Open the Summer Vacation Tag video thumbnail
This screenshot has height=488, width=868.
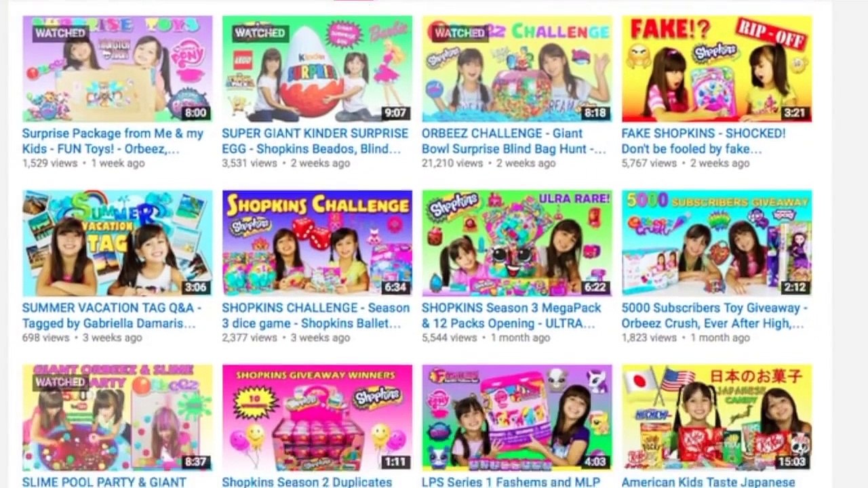117,243
